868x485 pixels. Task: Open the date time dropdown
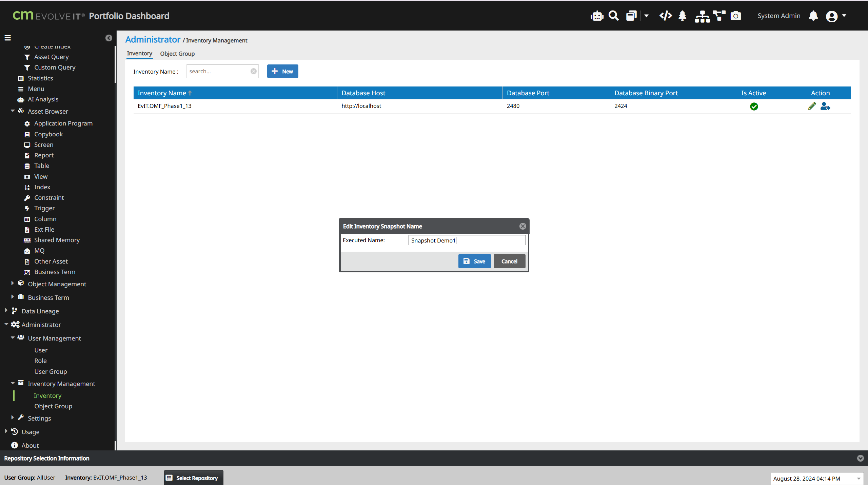click(x=859, y=479)
